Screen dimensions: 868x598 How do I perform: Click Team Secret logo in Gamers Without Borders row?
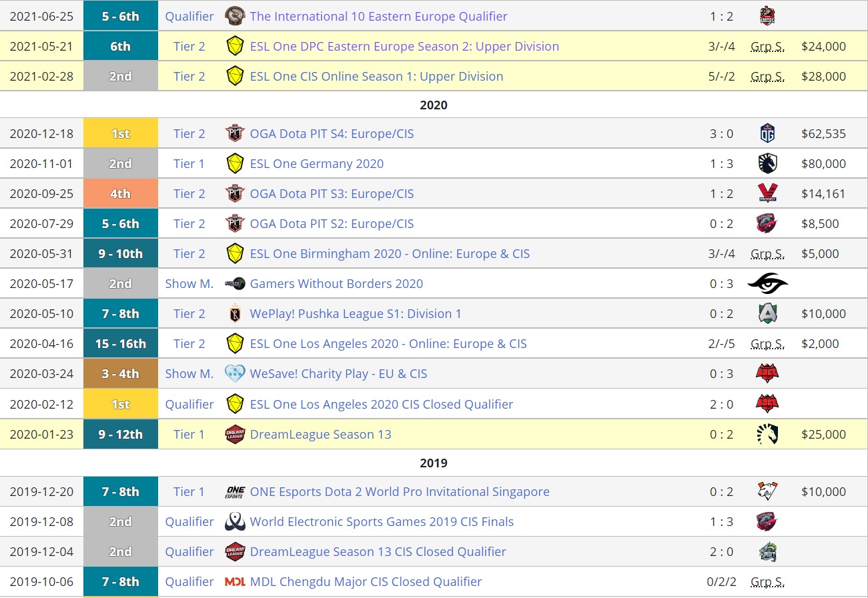(x=767, y=284)
